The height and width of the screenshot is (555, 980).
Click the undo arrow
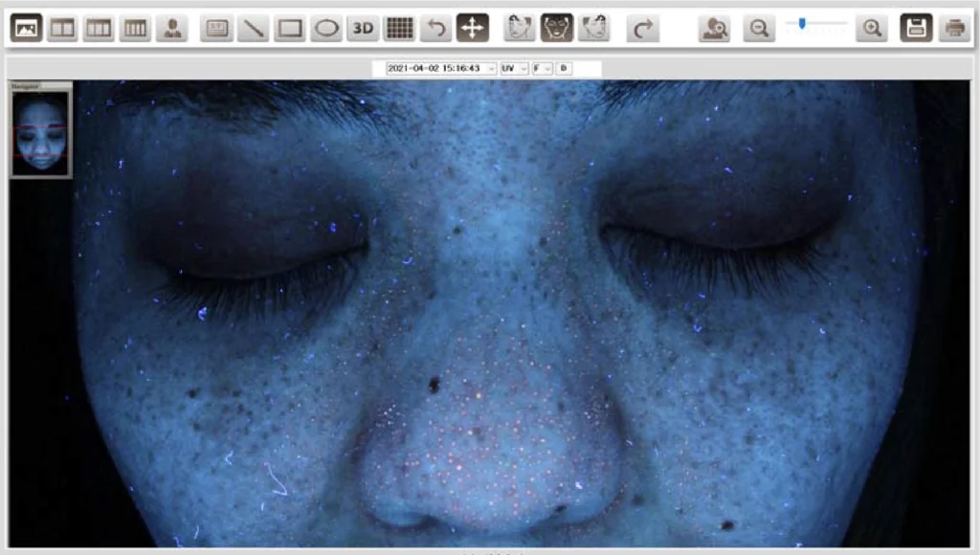click(436, 28)
